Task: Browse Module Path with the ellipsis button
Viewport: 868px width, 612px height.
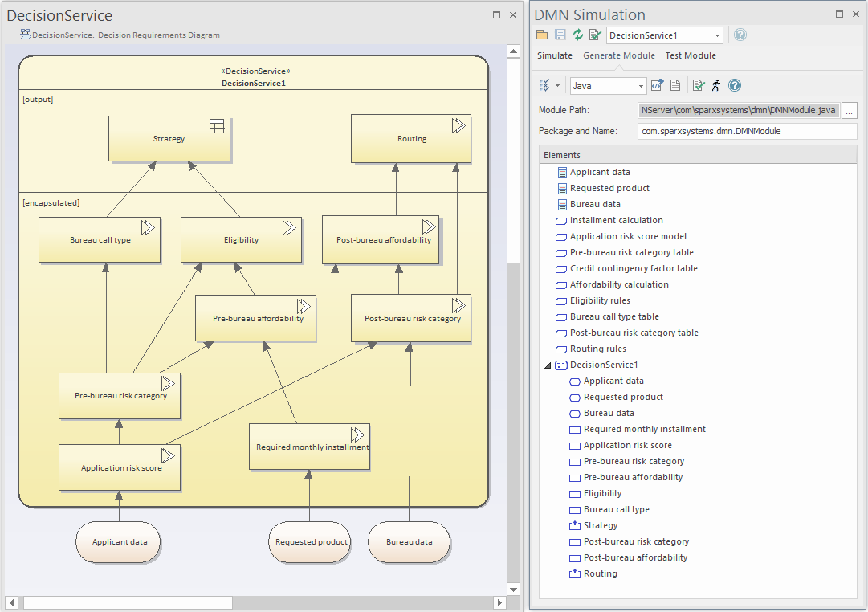Action: pos(849,110)
